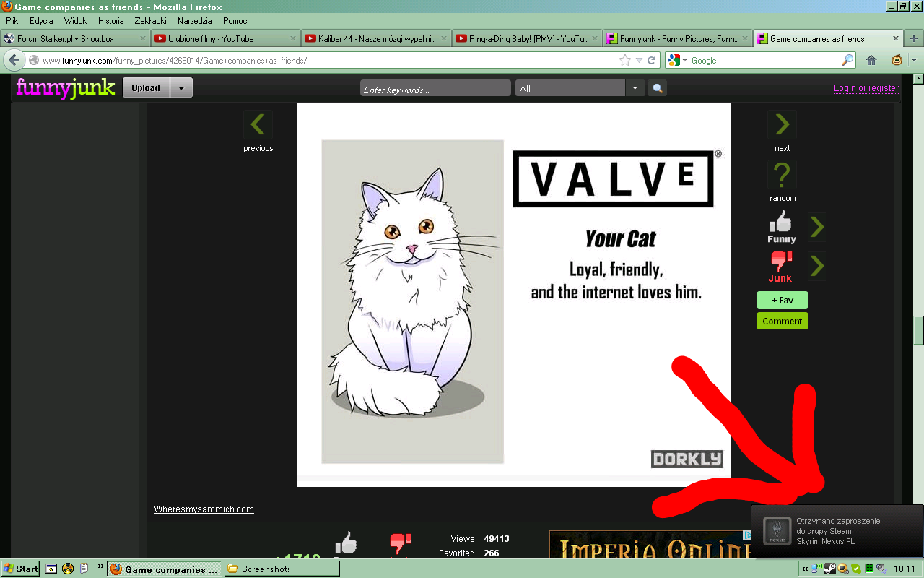The width and height of the screenshot is (924, 578).
Task: Open the Pomoc menu
Action: click(235, 21)
